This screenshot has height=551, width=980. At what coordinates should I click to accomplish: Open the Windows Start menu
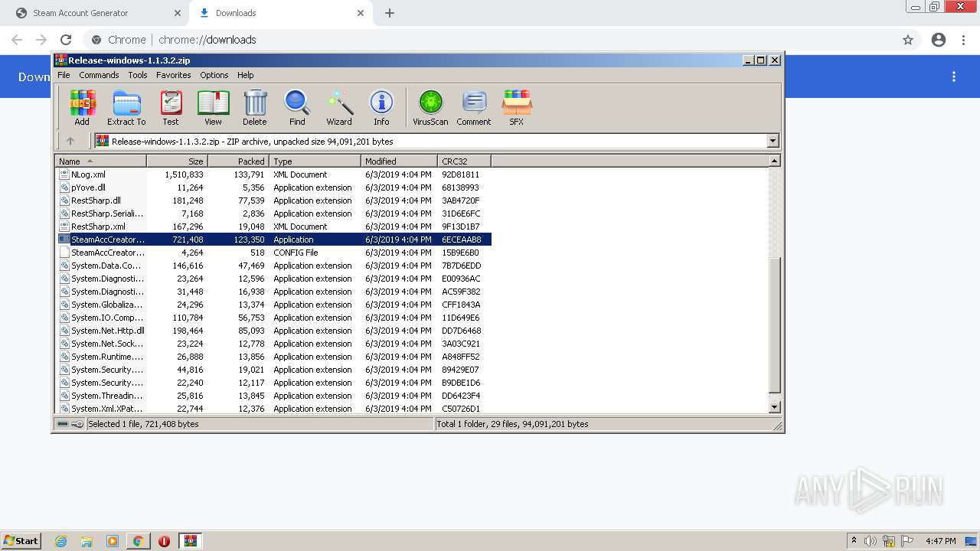tap(21, 541)
